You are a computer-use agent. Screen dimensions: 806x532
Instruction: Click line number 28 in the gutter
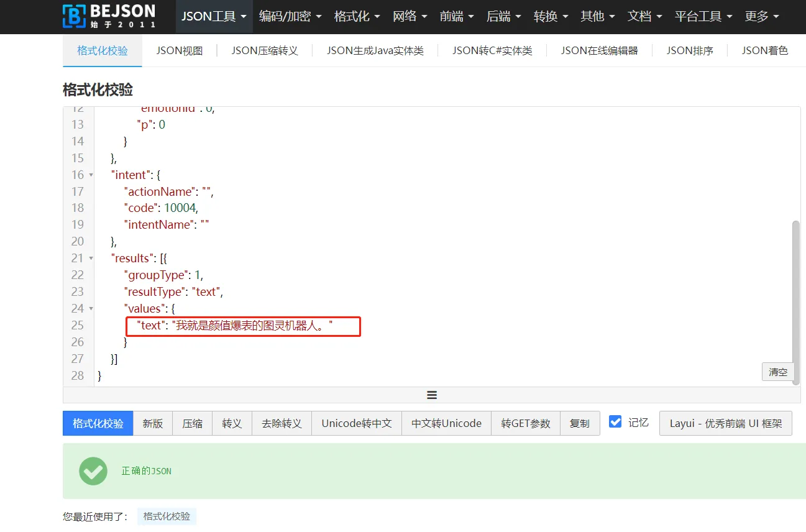pos(78,375)
